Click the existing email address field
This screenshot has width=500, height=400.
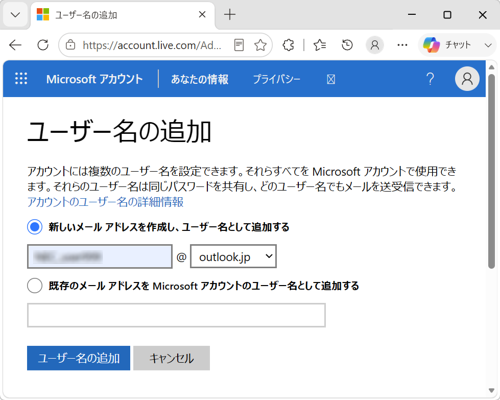[x=176, y=315]
